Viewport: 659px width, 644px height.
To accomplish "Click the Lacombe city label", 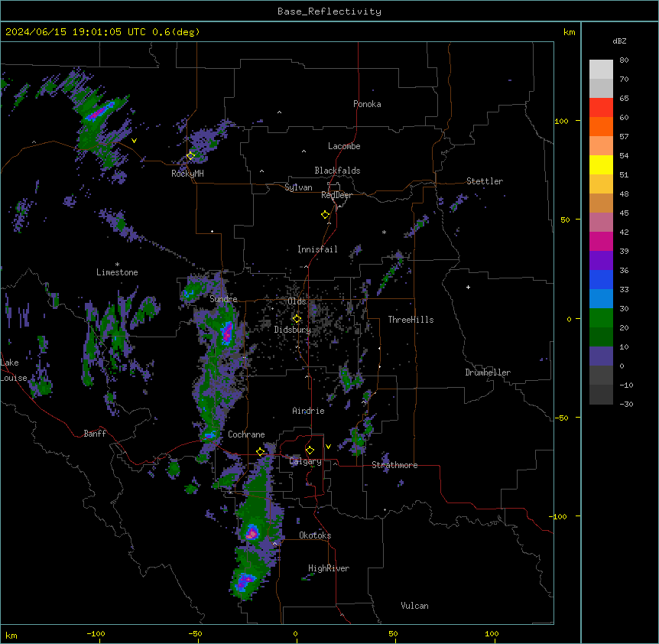I will 344,146.
